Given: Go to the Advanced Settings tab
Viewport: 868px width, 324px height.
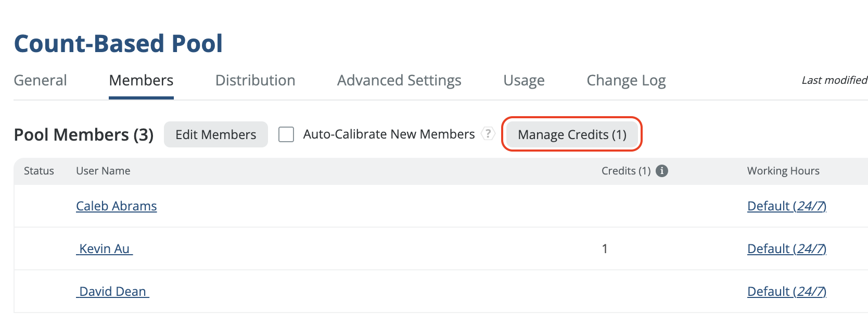Looking at the screenshot, I should pyautogui.click(x=399, y=80).
